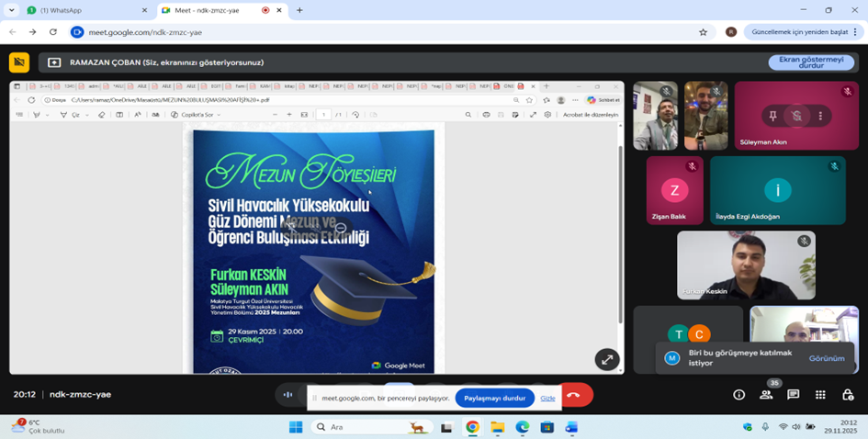Open Furkan Keskin's video thumbnail
Viewport: 868px width, 439px height.
[x=746, y=265]
